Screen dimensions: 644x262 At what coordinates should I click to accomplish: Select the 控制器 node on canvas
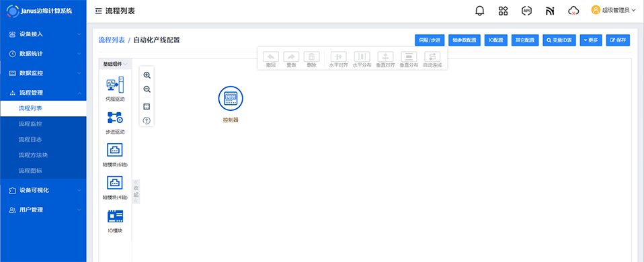[231, 99]
